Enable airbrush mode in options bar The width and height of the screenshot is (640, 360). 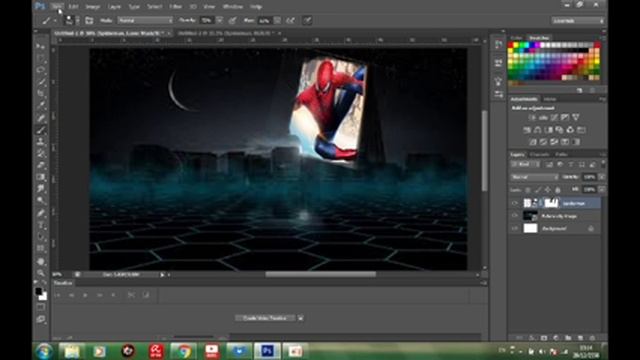[290, 20]
